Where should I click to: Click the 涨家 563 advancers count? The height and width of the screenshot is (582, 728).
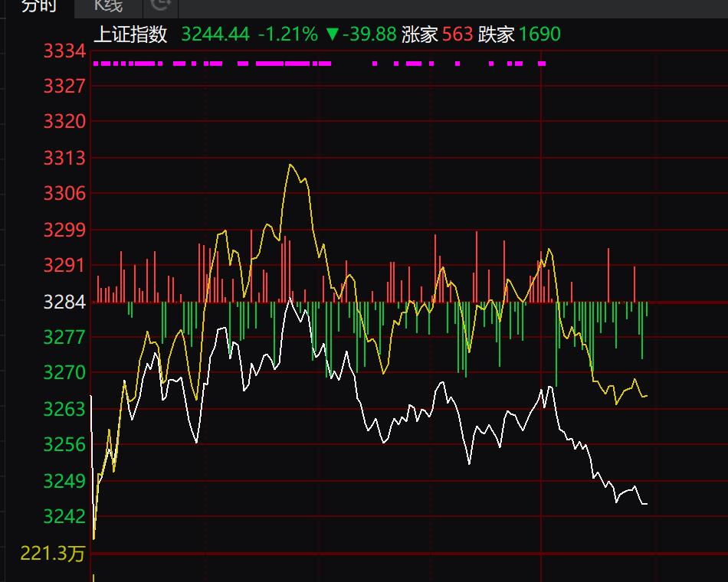pos(438,34)
